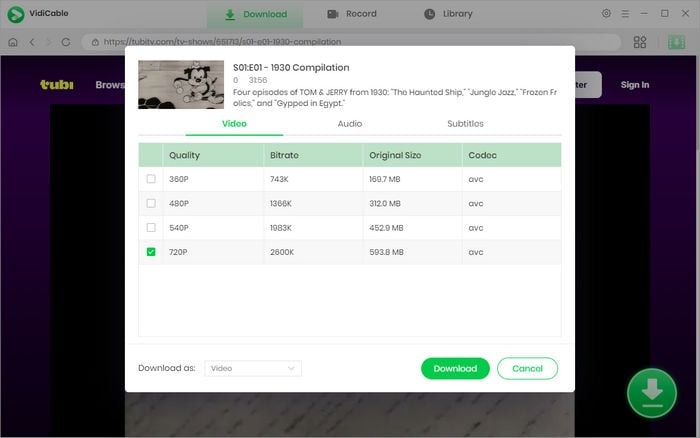This screenshot has height=438, width=700.
Task: Click the floating green download button
Action: click(652, 393)
